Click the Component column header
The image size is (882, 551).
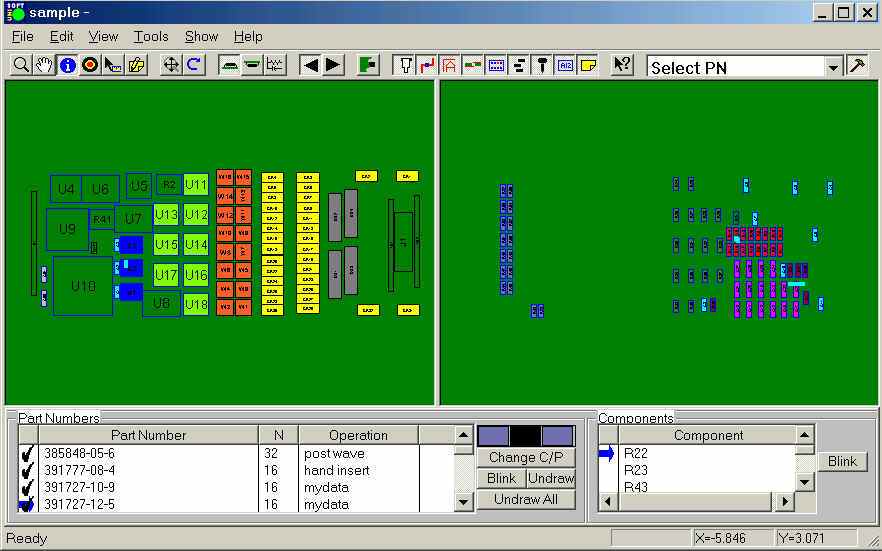[708, 435]
